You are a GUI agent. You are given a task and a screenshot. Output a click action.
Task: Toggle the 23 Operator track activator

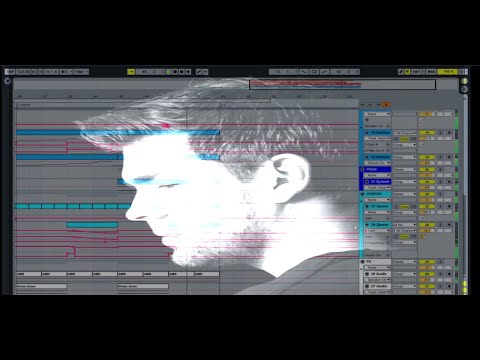click(x=427, y=206)
